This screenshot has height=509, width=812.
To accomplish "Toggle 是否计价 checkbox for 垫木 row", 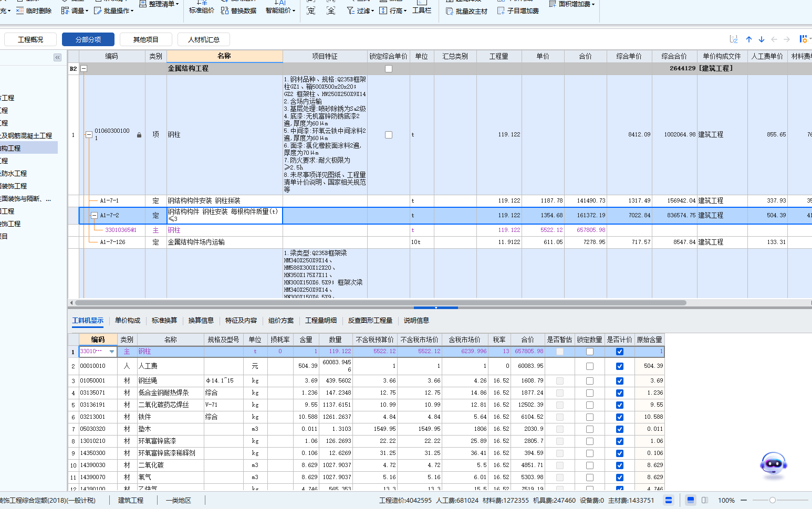I will [620, 429].
